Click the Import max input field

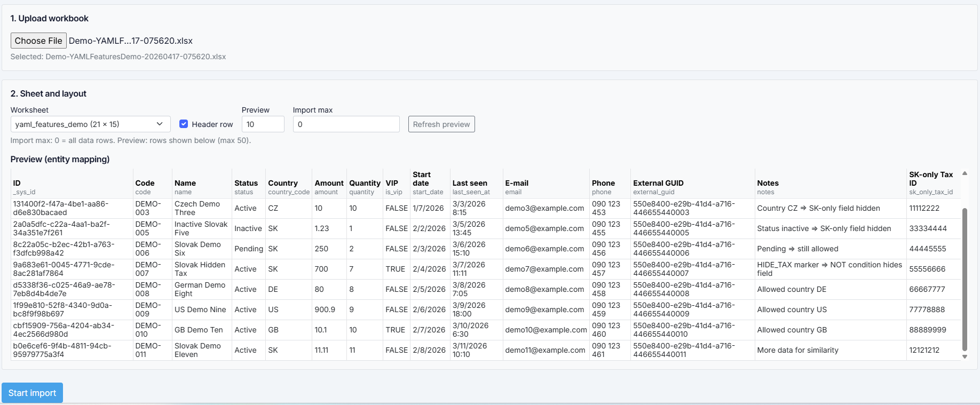click(346, 124)
